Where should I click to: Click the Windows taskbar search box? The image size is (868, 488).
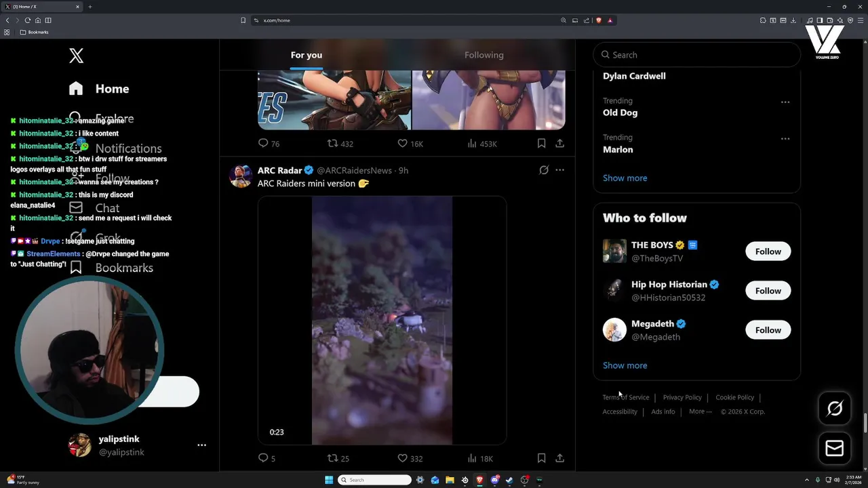(375, 480)
